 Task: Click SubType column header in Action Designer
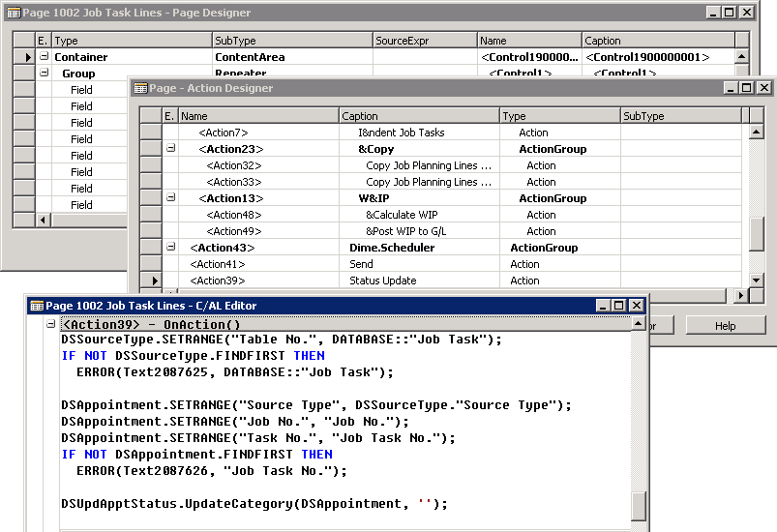click(681, 115)
